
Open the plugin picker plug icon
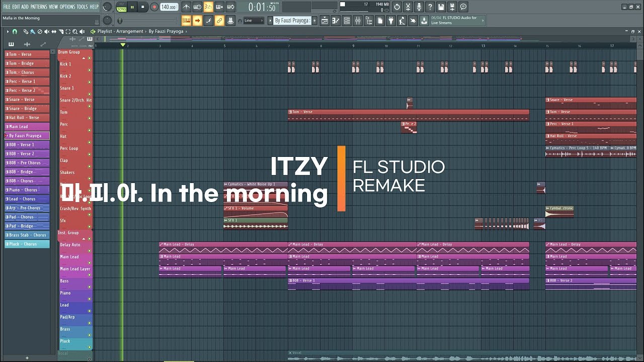[391, 21]
